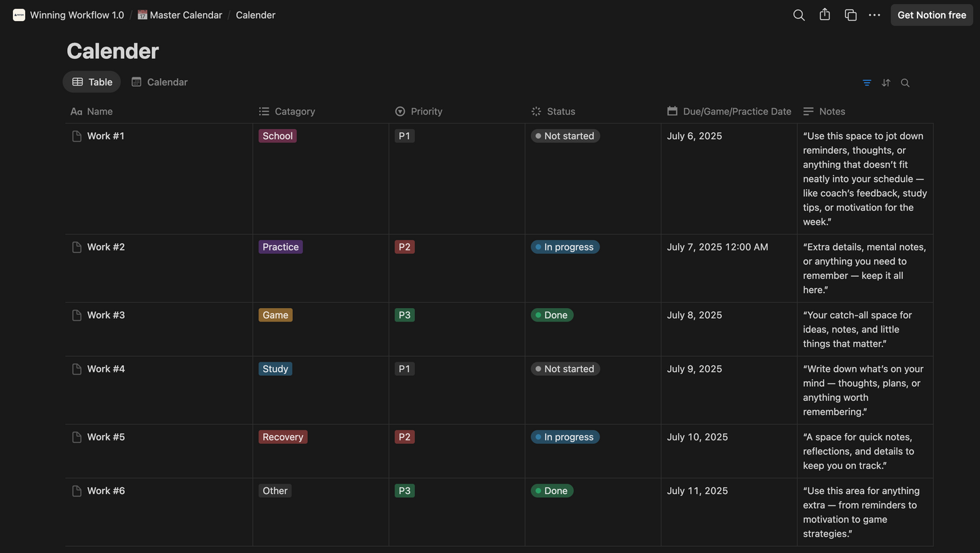Open the database filter icon
The image size is (980, 553).
[867, 83]
